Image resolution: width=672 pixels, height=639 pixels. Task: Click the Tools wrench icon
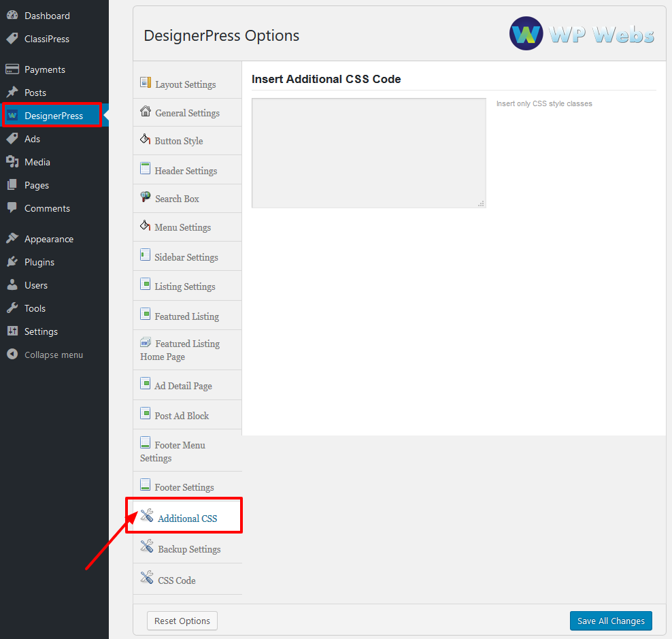click(12, 308)
